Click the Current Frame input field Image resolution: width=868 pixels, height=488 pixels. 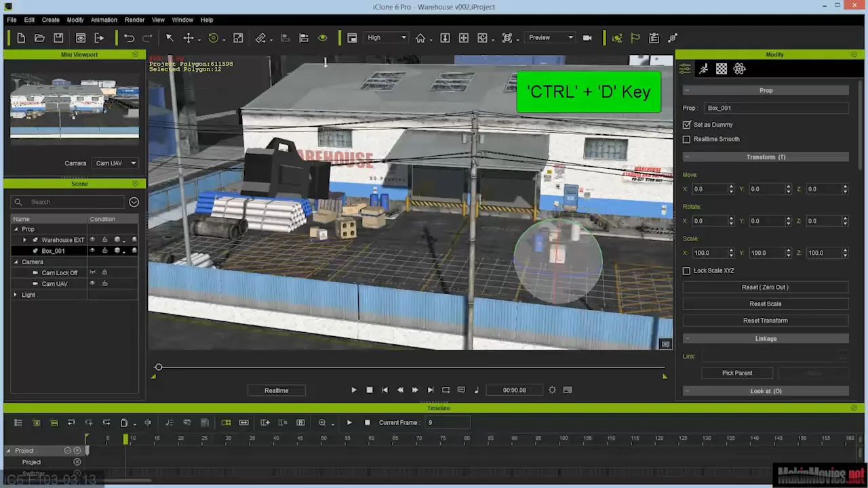tap(447, 422)
